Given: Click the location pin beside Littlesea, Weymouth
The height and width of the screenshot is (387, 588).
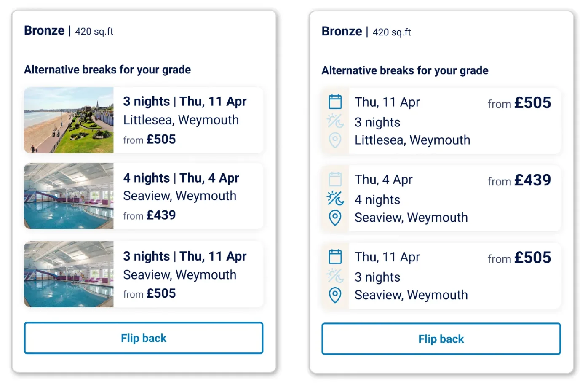Looking at the screenshot, I should coord(335,140).
